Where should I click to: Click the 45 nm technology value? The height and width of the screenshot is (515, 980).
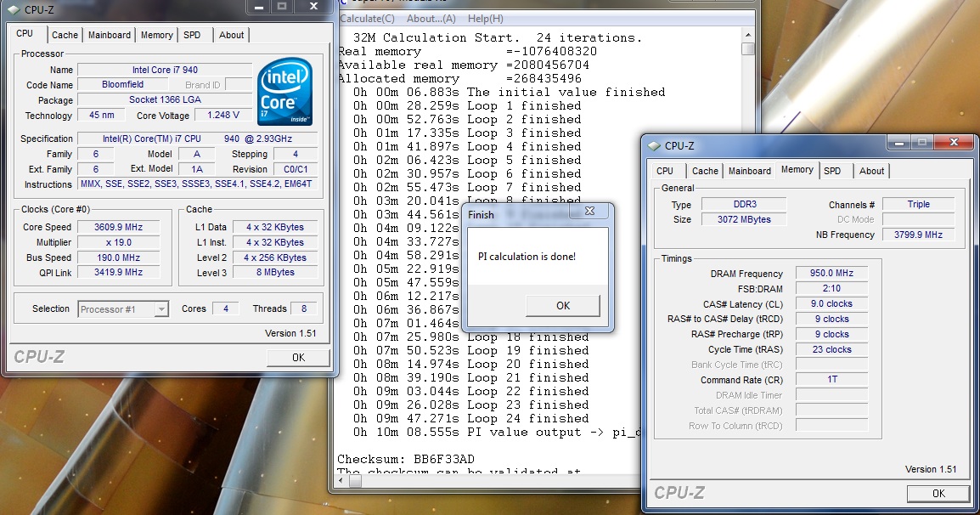101,115
